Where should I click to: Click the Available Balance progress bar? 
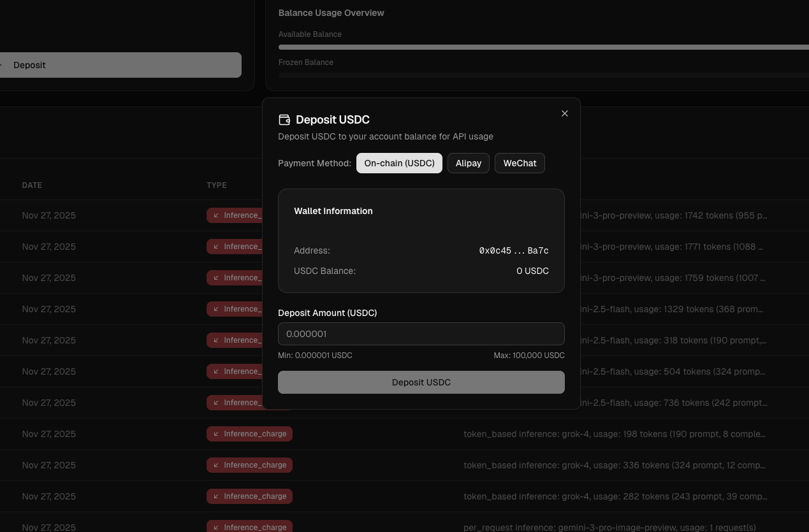pyautogui.click(x=543, y=47)
